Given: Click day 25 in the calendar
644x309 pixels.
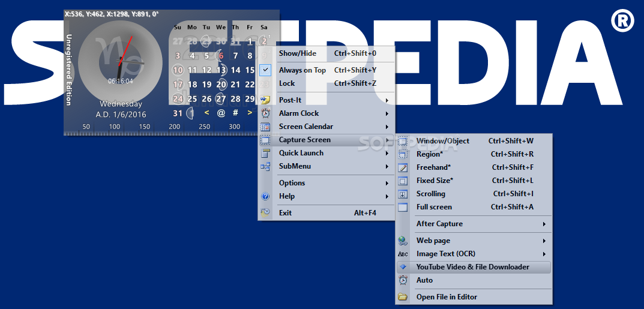Looking at the screenshot, I should point(192,99).
